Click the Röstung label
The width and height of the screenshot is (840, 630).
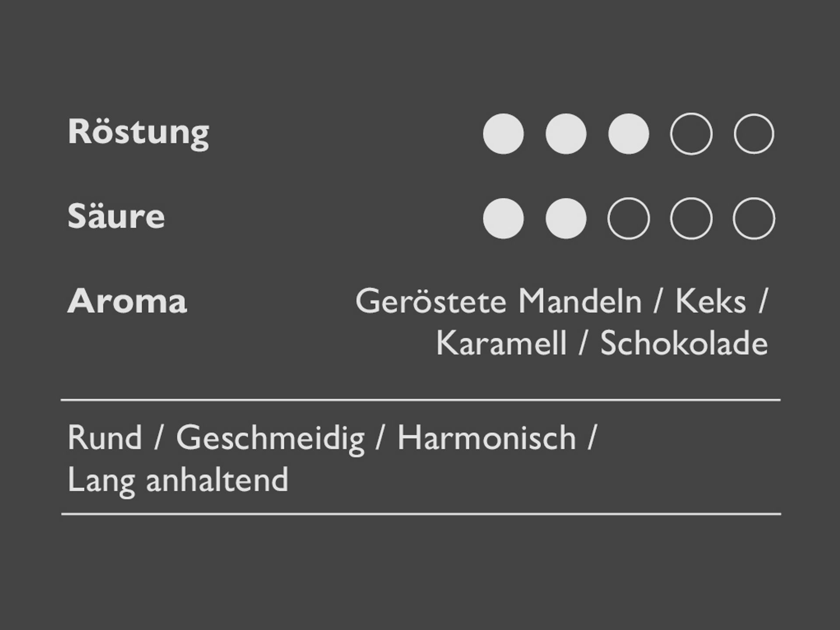(138, 132)
